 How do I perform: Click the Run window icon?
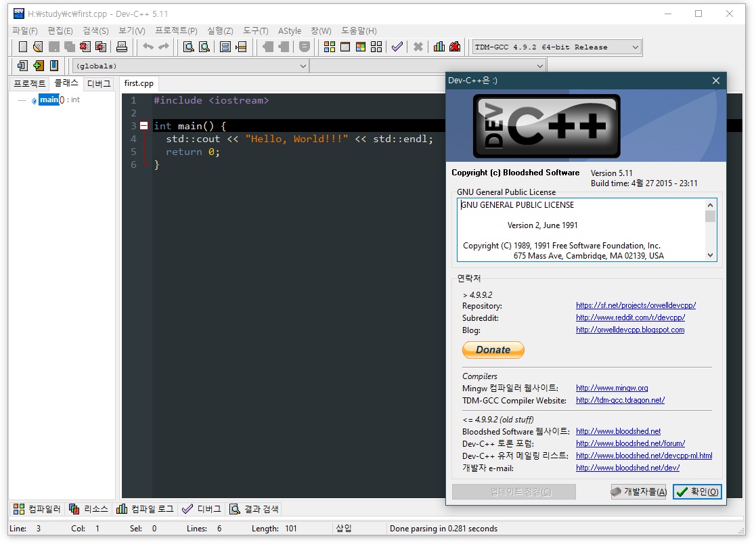[345, 47]
